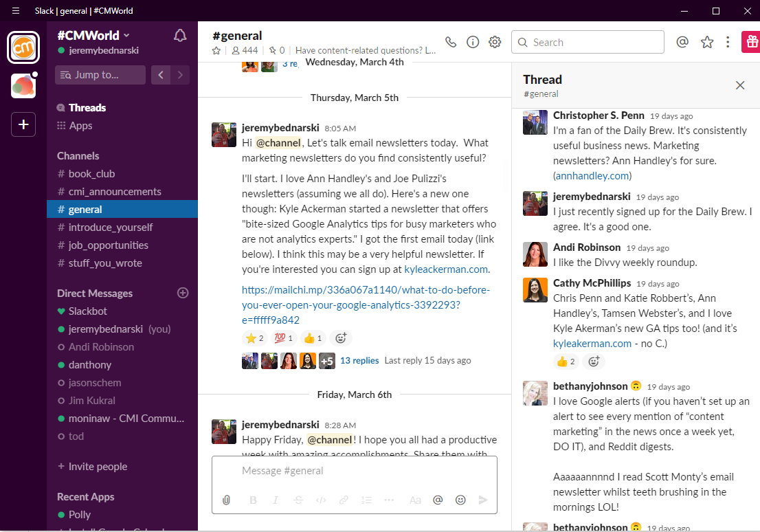Open notification bell preferences
760x532 pixels.
[180, 36]
